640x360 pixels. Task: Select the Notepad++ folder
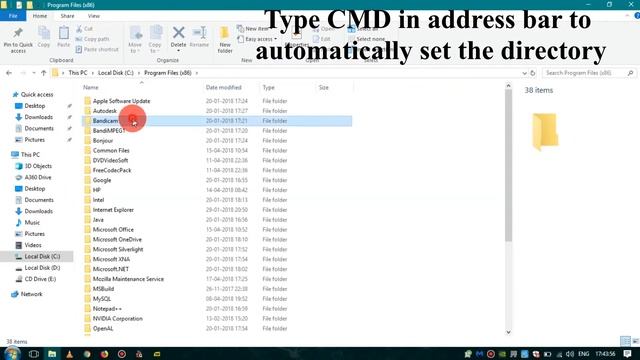[x=107, y=309]
